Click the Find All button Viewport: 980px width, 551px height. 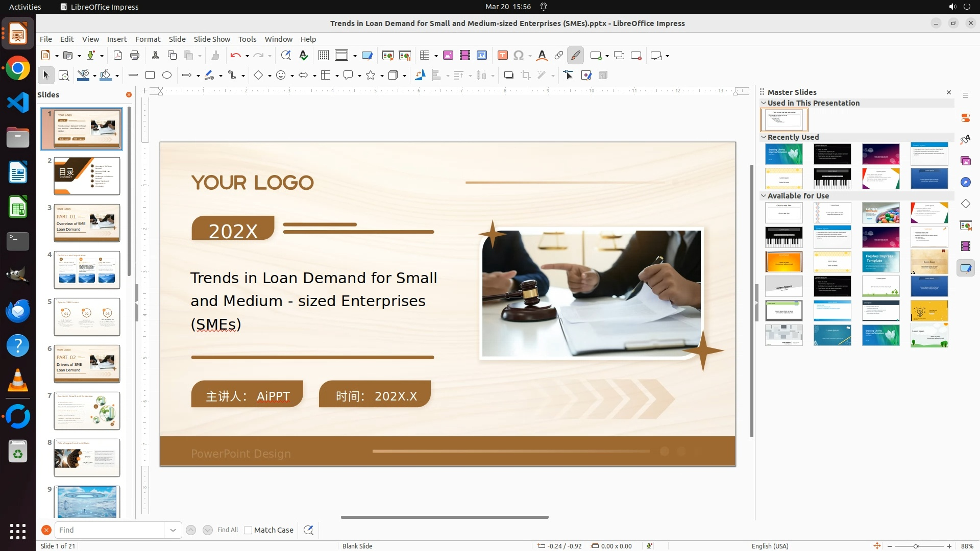pos(227,530)
